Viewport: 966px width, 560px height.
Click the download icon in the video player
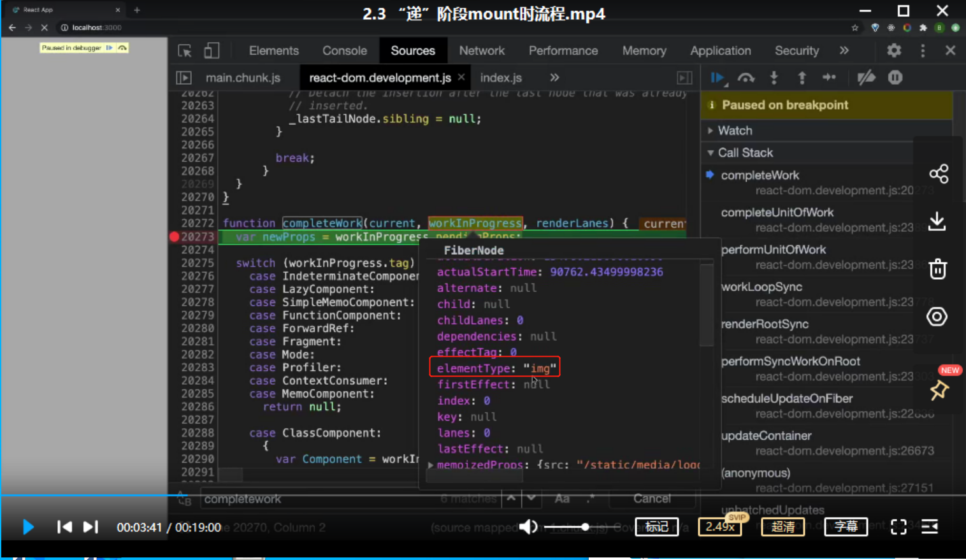[x=937, y=222]
